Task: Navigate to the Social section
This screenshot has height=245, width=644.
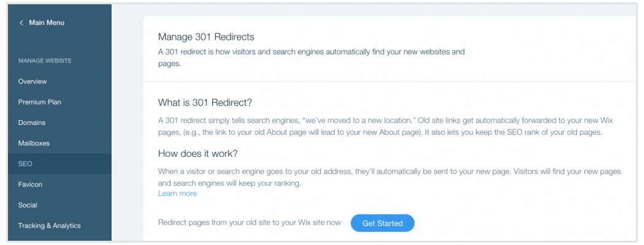Action: [28, 205]
